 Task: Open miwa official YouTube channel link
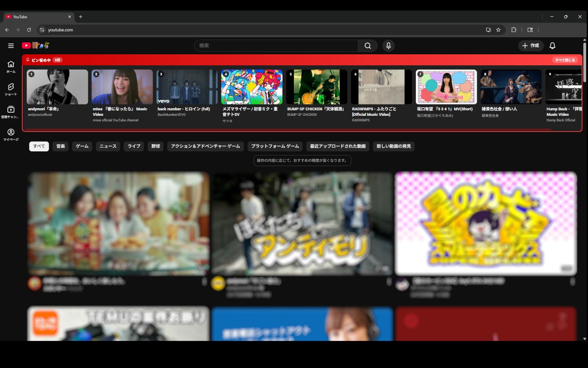tap(115, 120)
